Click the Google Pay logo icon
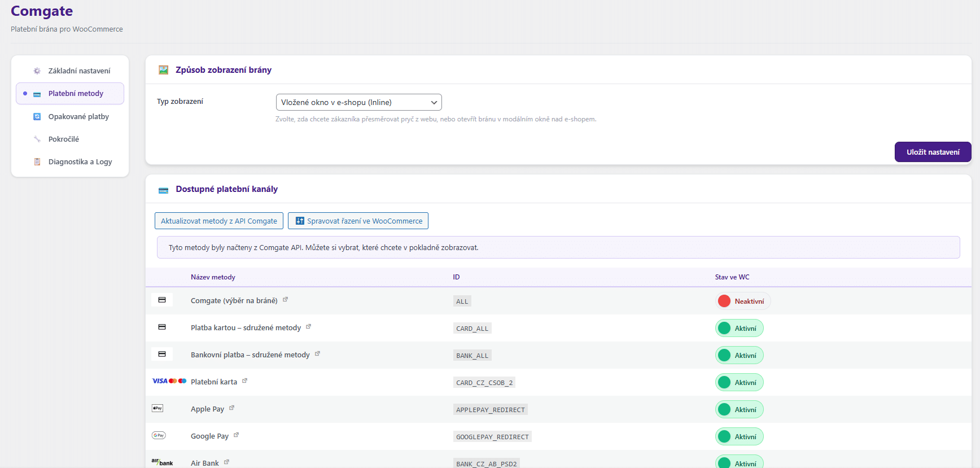The width and height of the screenshot is (980, 468). pyautogui.click(x=159, y=435)
